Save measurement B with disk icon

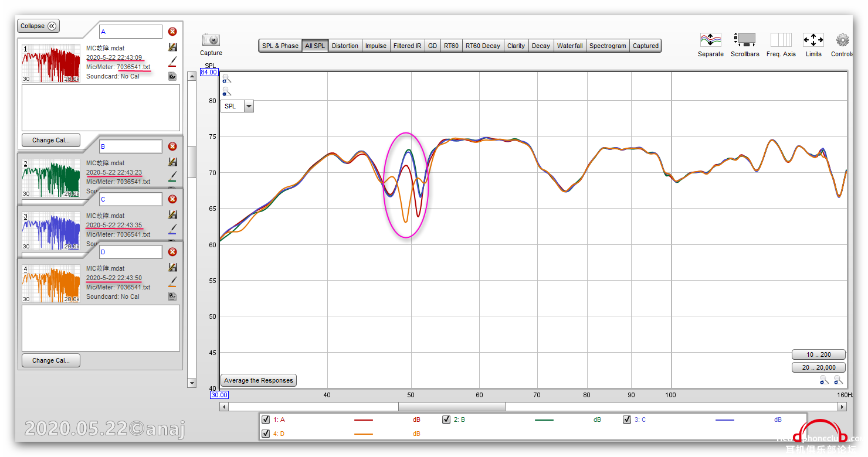[x=172, y=162]
